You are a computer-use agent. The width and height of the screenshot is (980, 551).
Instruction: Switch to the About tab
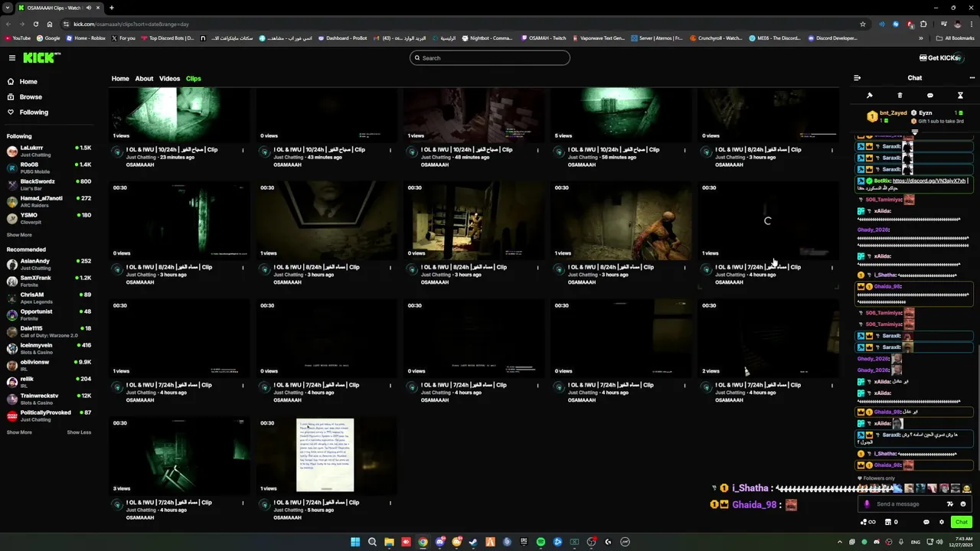click(x=144, y=79)
